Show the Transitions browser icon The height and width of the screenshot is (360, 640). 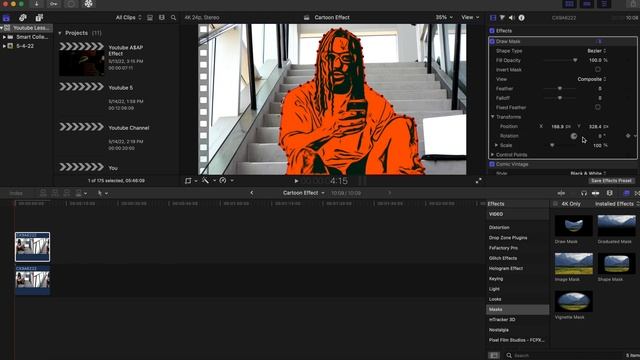[637, 193]
